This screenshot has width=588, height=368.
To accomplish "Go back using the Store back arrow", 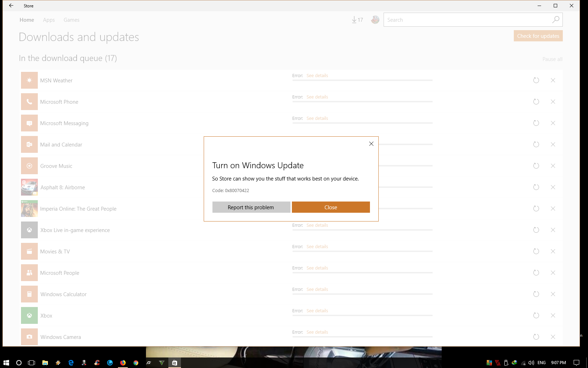I will point(11,6).
